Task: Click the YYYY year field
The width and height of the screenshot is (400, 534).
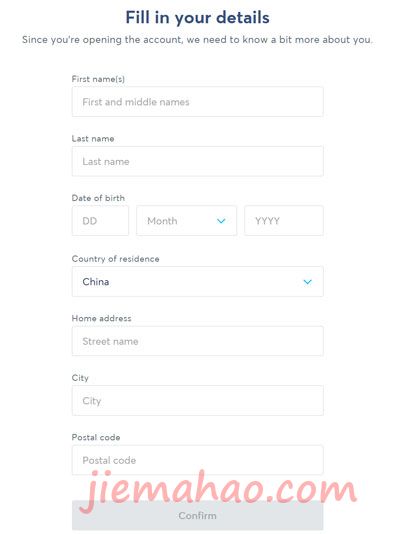Action: point(284,221)
